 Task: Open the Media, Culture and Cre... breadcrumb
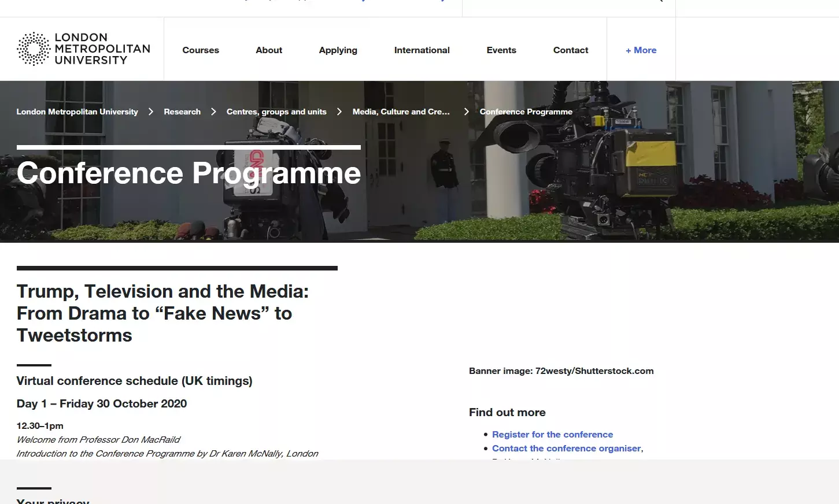401,112
